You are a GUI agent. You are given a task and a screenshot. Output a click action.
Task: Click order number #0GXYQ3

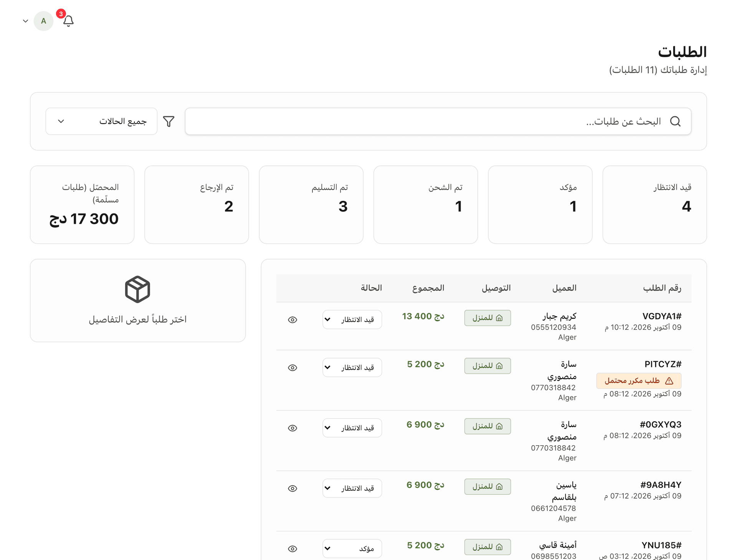661,425
